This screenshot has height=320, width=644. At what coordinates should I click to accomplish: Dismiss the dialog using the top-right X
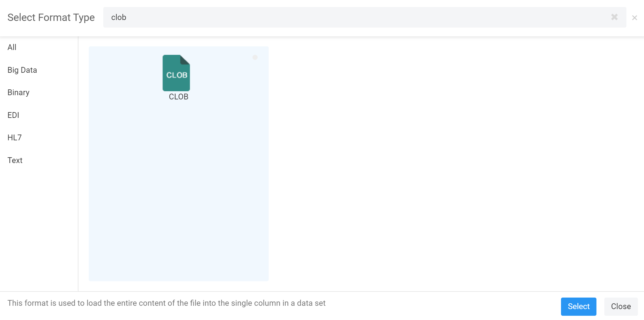point(634,18)
